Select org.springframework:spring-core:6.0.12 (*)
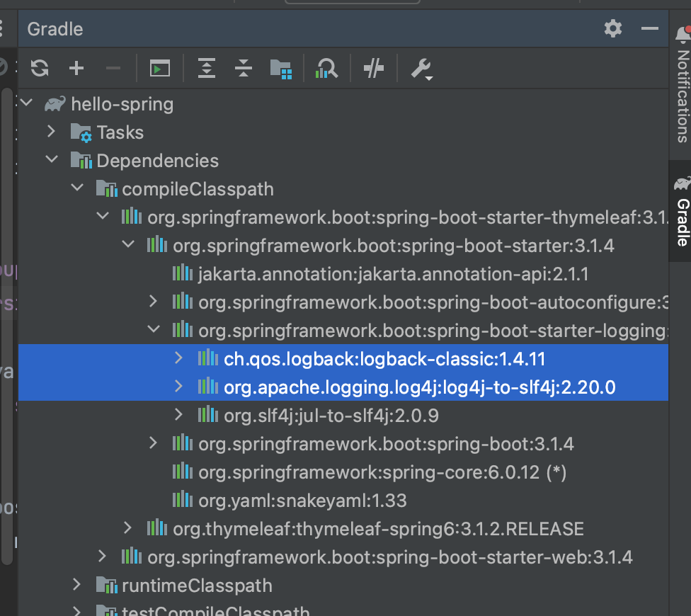 343,472
